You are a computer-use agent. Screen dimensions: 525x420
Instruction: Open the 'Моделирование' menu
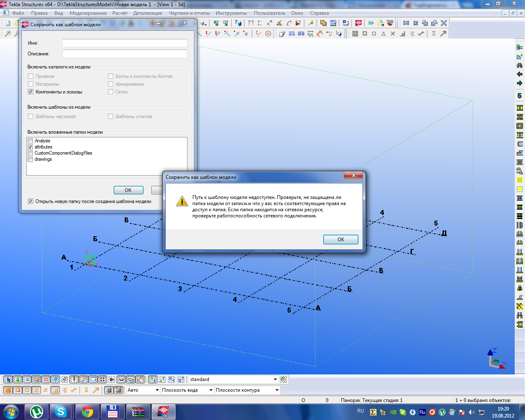click(x=88, y=13)
